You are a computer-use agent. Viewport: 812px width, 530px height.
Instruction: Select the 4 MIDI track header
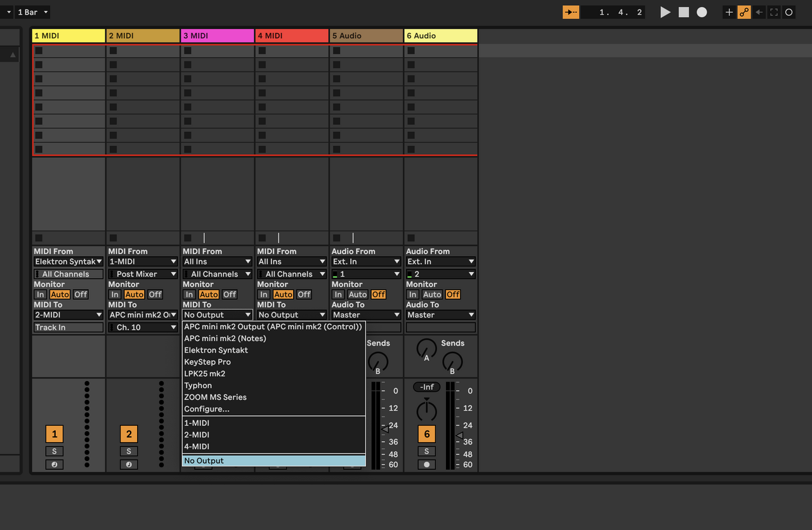pos(292,36)
